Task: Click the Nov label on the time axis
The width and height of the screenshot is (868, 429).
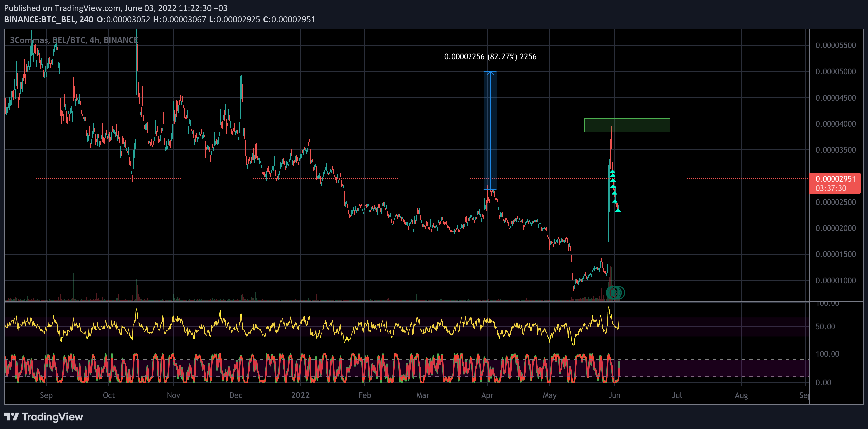Action: (173, 395)
